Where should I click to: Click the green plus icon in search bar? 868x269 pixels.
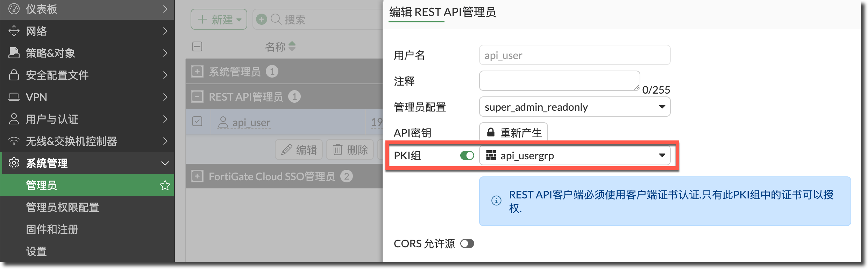click(261, 19)
